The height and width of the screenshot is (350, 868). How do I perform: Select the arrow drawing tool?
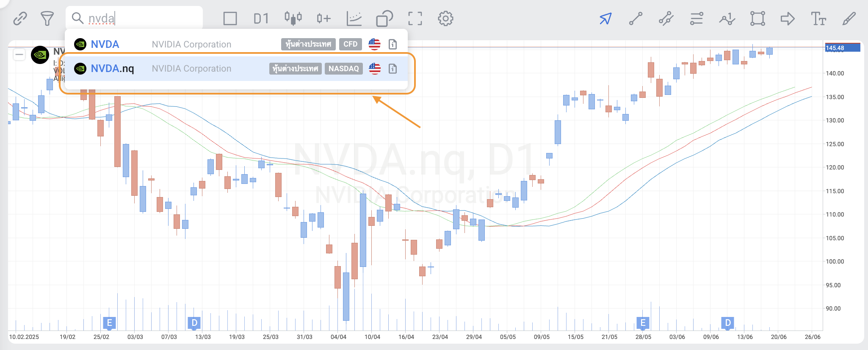(x=788, y=19)
